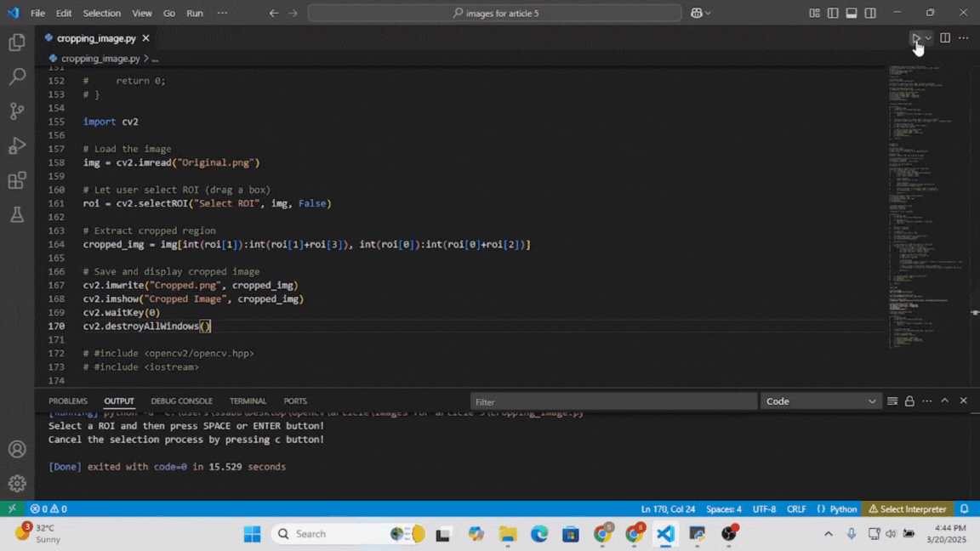This screenshot has height=551, width=980.
Task: Open the Source Control view
Action: 17,111
